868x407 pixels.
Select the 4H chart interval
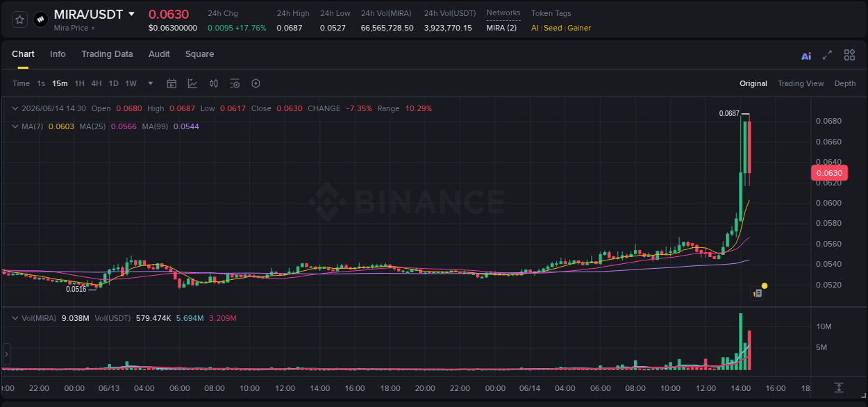coord(97,83)
